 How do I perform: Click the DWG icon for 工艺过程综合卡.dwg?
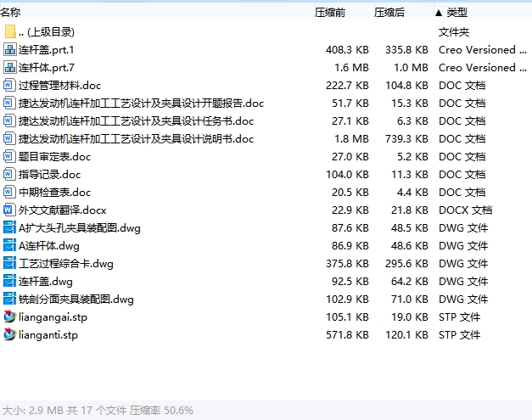click(x=9, y=263)
